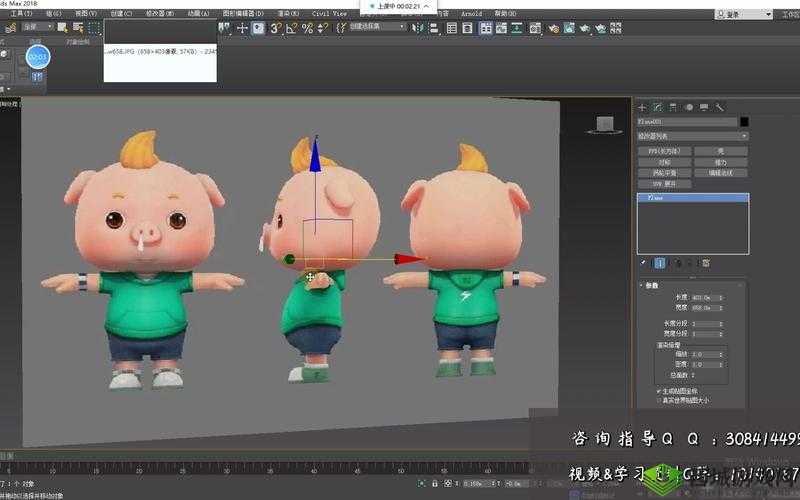
Task: Toggle the Angle Snap button
Action: 292,28
